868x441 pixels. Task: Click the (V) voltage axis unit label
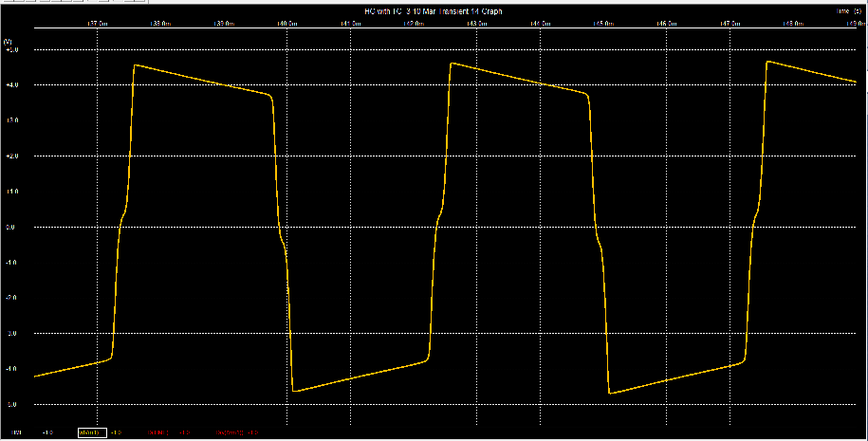tap(9, 42)
